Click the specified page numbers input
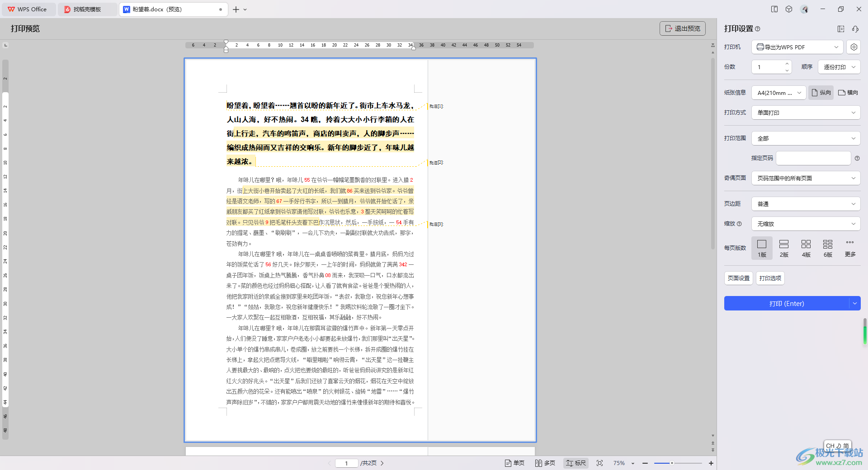The height and width of the screenshot is (470, 868). (x=813, y=158)
